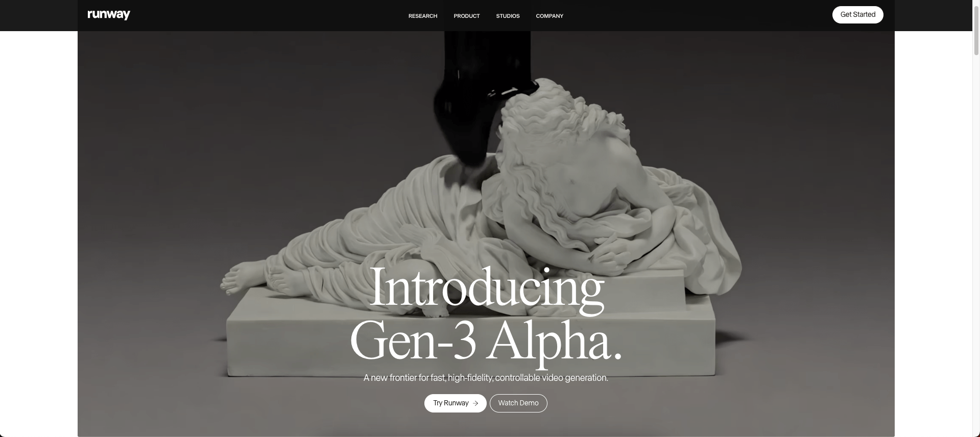Screen dimensions: 980x437
Task: Click the Get Started button
Action: pyautogui.click(x=858, y=15)
